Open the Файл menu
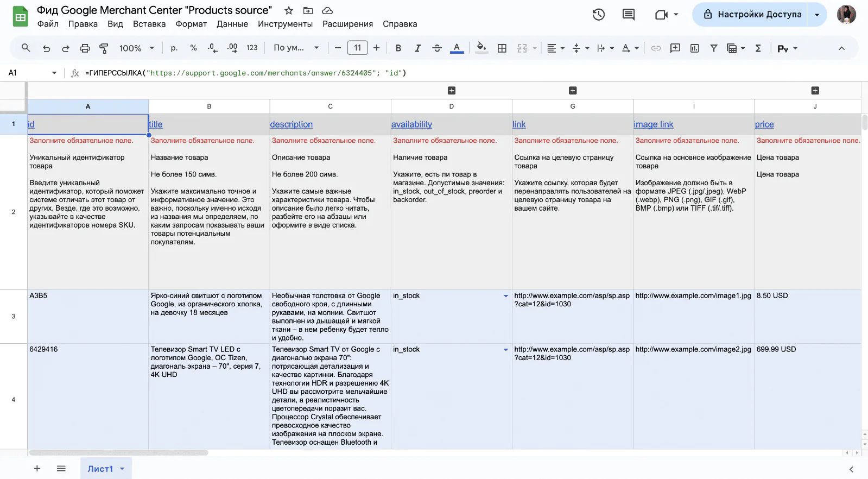The width and height of the screenshot is (868, 479). [x=48, y=24]
